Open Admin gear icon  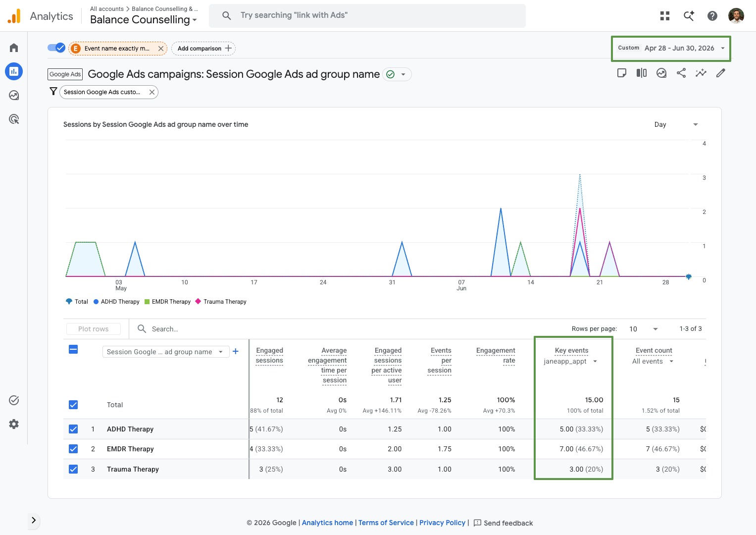pyautogui.click(x=14, y=424)
